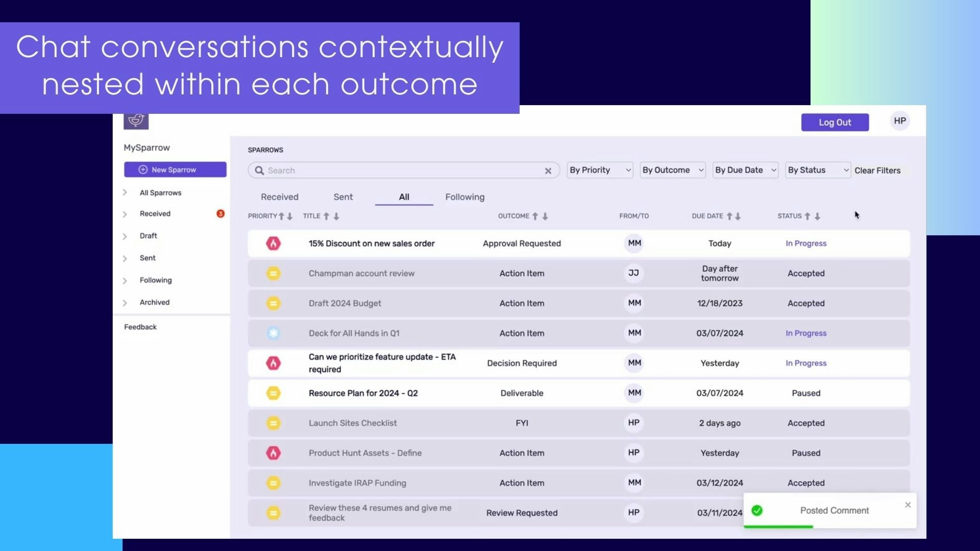Click the red fire priority icon on the 15% Discount row

(x=274, y=243)
